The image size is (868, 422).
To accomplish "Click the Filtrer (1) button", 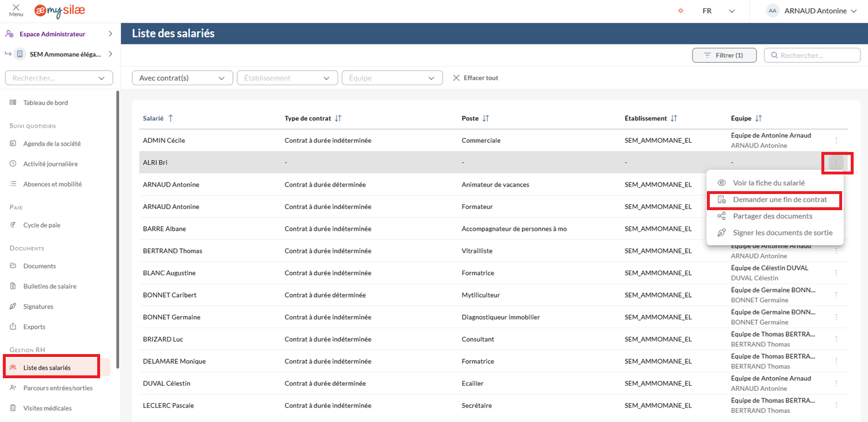I will (724, 55).
